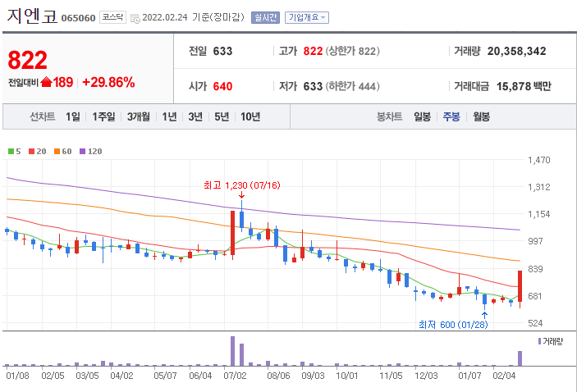Screen dimensions: 577x392
Task: Switch to the 10년 line chart
Action: (250, 116)
